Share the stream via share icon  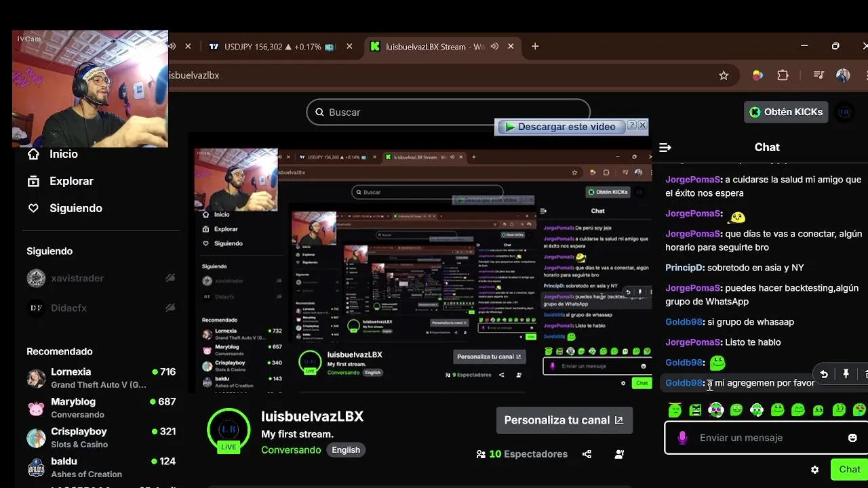tap(587, 454)
